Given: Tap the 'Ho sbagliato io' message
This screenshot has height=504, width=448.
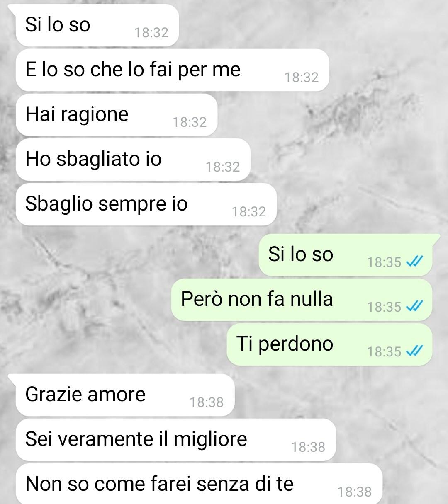Looking at the screenshot, I should 133,160.
